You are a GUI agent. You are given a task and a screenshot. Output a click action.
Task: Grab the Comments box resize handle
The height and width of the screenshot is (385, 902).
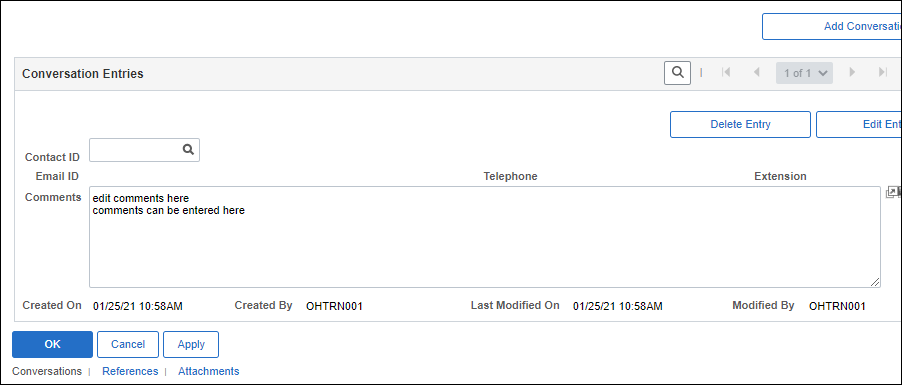pos(874,282)
